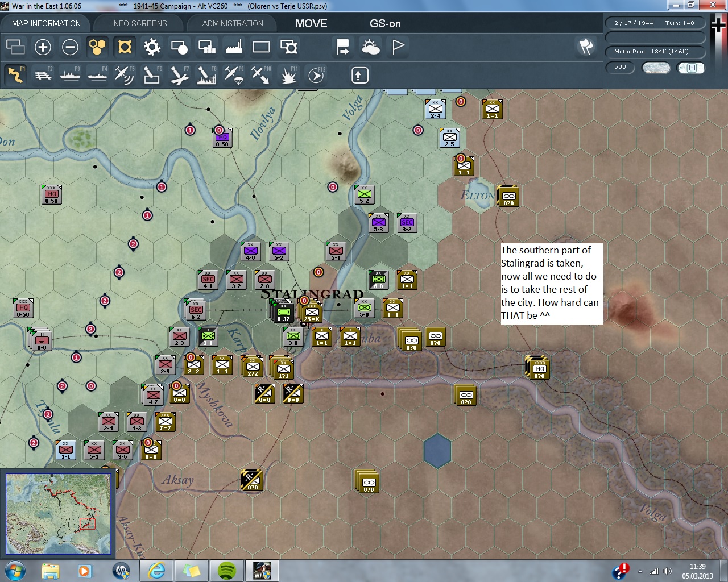Viewport: 728px width, 582px height.
Task: Select the 7=7 Soviet unit
Action: pyautogui.click(x=165, y=421)
